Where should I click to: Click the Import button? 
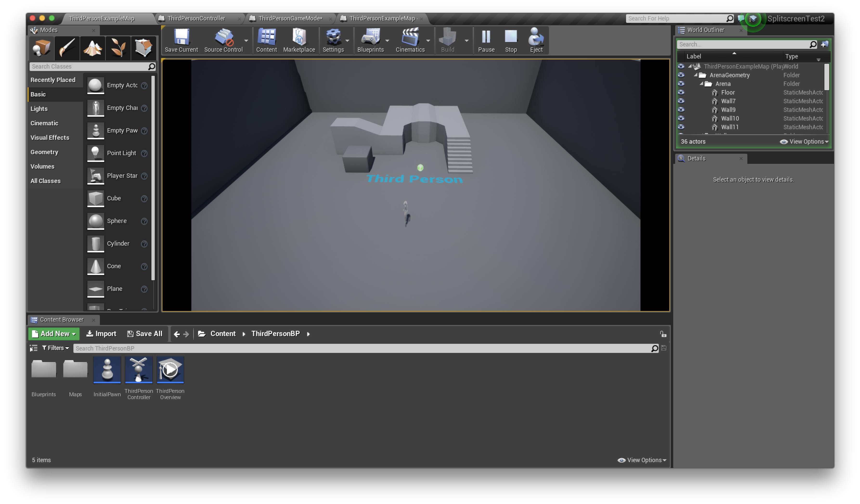(101, 334)
